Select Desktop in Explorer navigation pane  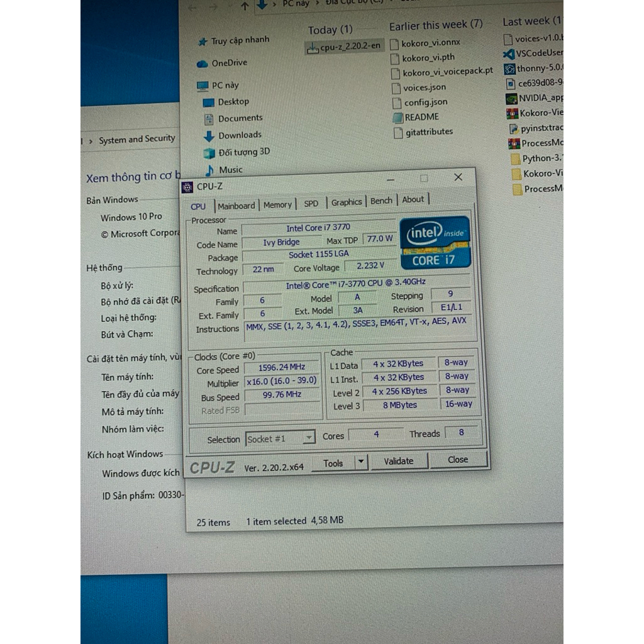[x=233, y=102]
